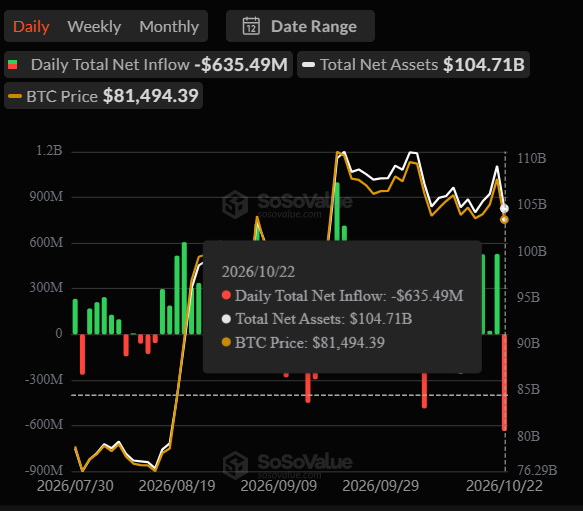Screen dimensions: 583x511
Task: Click the -$635.49M value in the legend
Action: 241,65
